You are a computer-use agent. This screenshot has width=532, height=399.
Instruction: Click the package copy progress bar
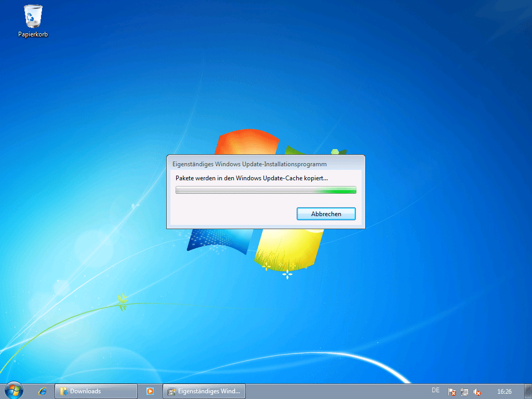click(x=265, y=190)
